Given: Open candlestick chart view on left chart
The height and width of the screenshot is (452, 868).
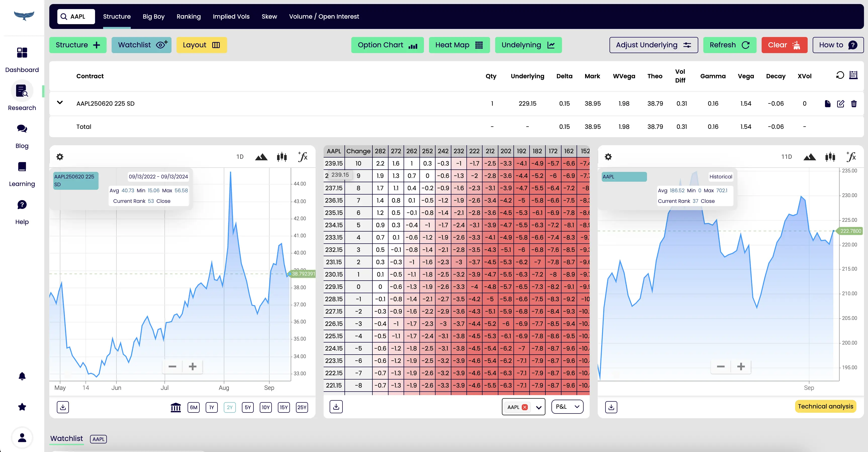Looking at the screenshot, I should coord(282,157).
